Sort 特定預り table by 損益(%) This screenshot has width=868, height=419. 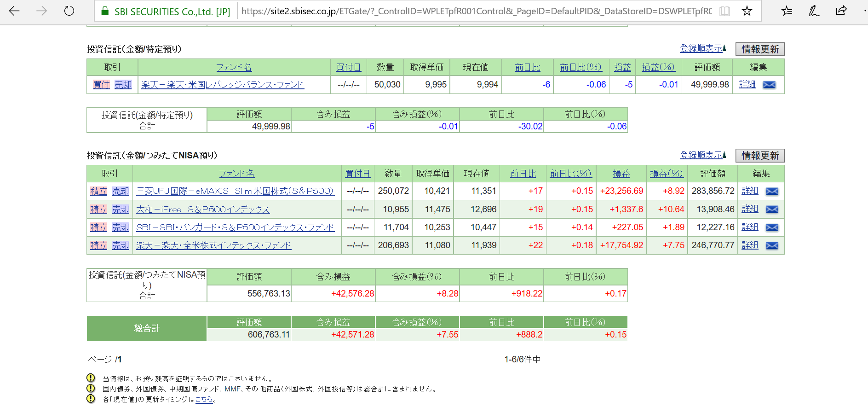[x=658, y=67]
